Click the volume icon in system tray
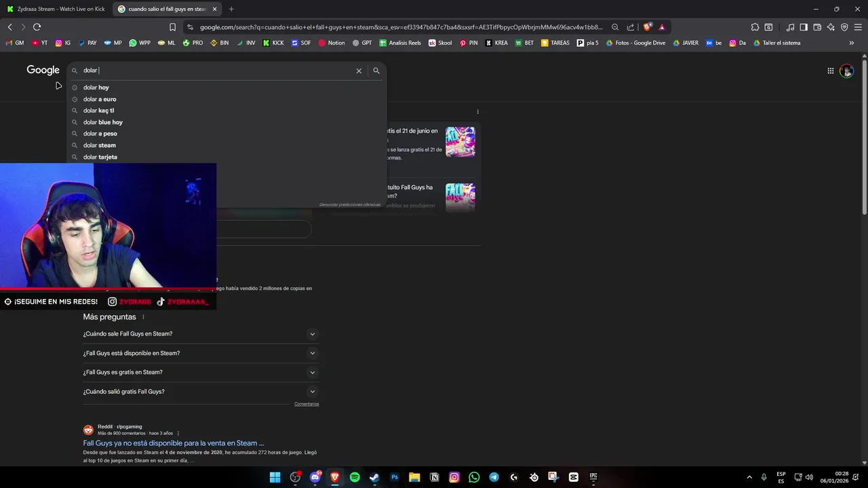 (809, 477)
